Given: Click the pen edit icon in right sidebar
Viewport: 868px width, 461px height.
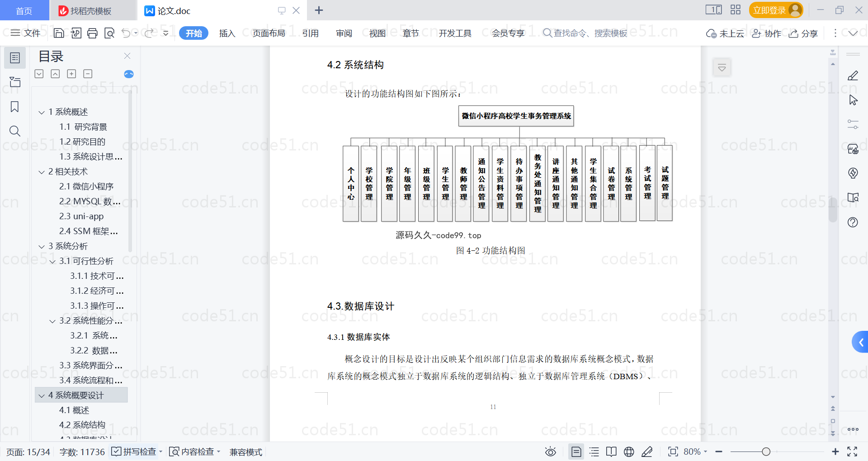Looking at the screenshot, I should [x=853, y=75].
